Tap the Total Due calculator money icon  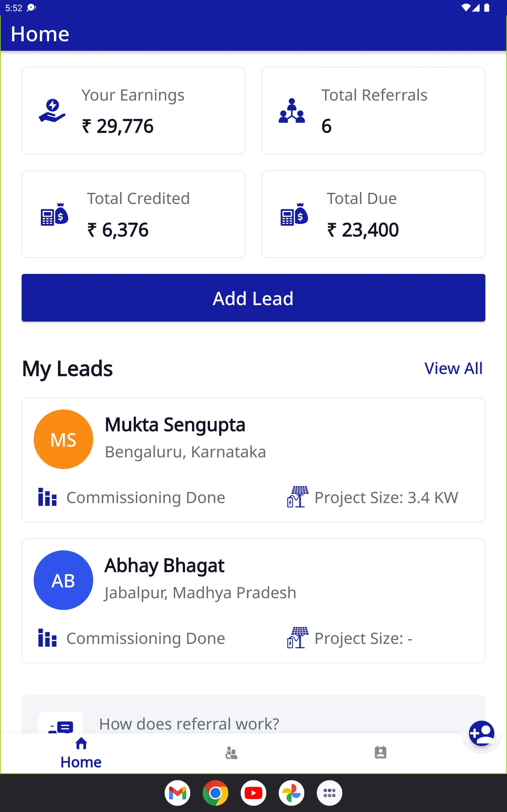click(294, 214)
